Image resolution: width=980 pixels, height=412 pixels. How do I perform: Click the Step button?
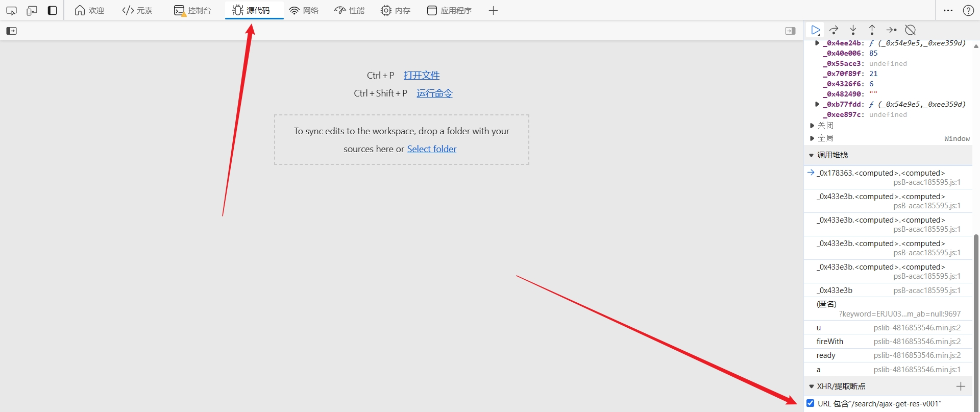click(x=891, y=30)
